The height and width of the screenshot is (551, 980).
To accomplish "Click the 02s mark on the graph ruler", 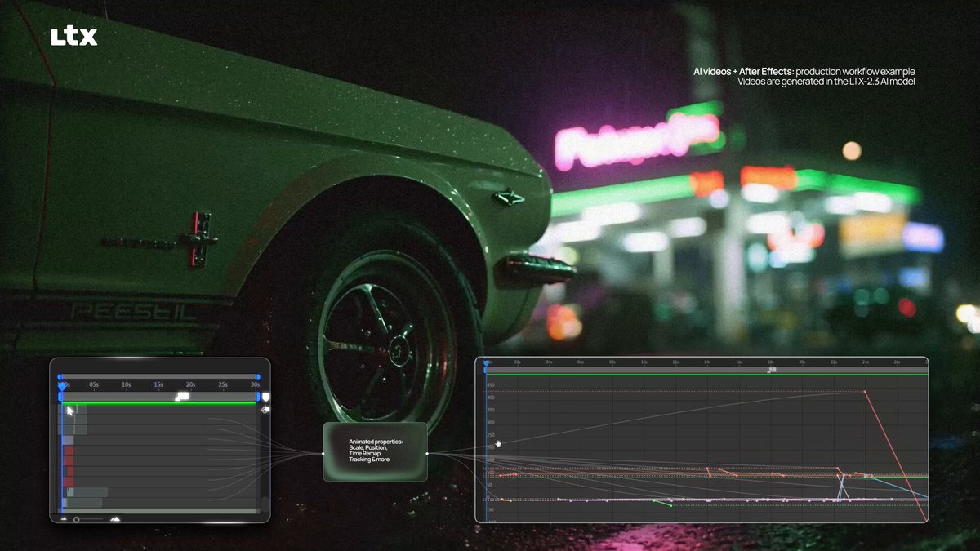I will [518, 362].
